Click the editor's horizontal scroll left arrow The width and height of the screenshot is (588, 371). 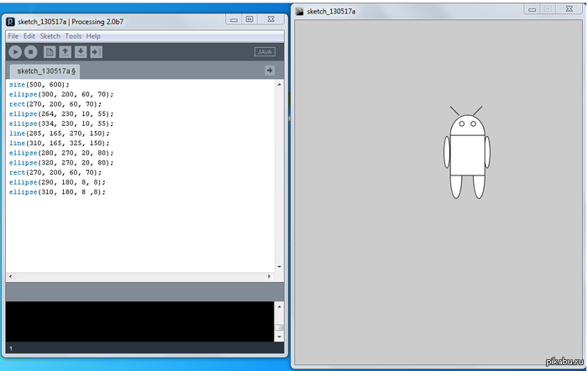tap(10, 276)
